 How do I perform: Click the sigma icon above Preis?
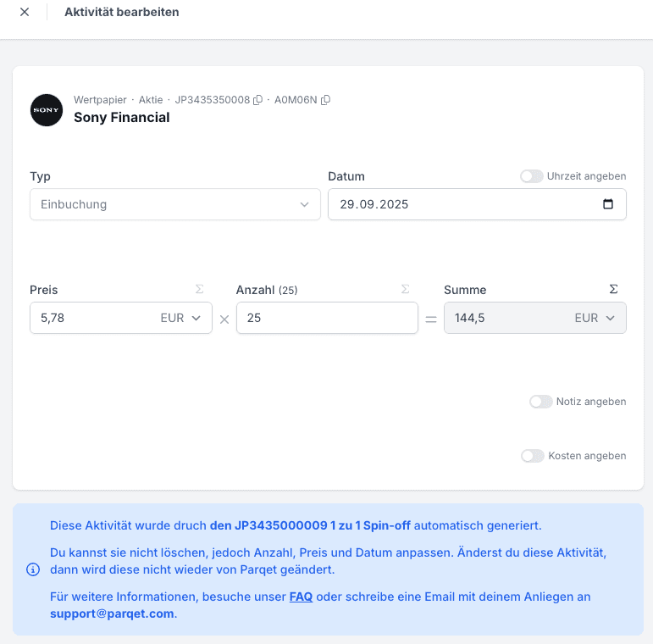(x=200, y=289)
